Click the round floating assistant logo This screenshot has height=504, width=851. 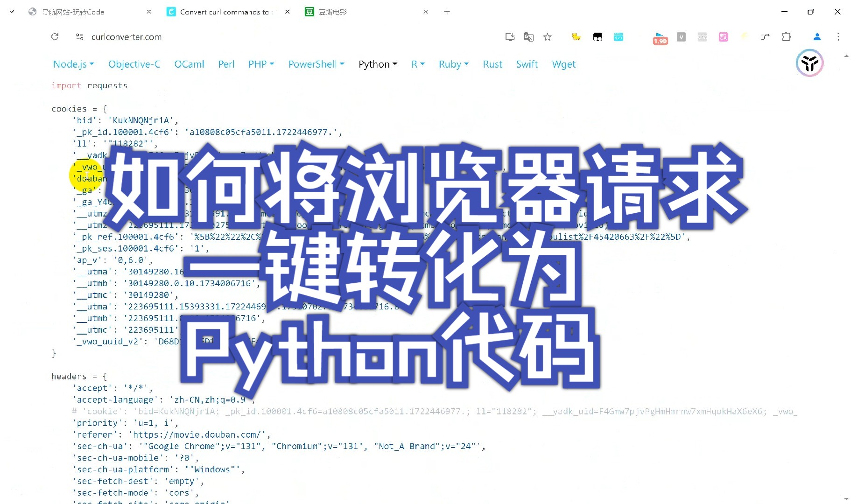(x=809, y=63)
